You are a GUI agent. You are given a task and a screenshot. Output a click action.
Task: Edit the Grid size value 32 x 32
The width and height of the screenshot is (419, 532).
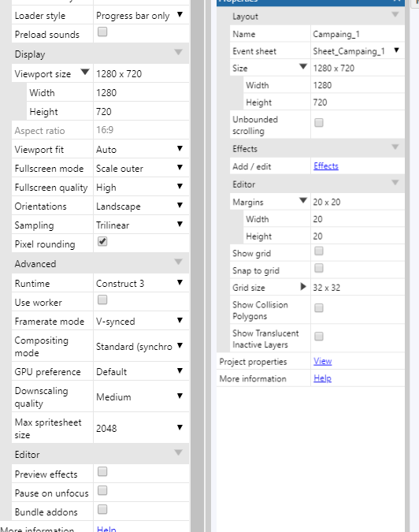pos(358,288)
